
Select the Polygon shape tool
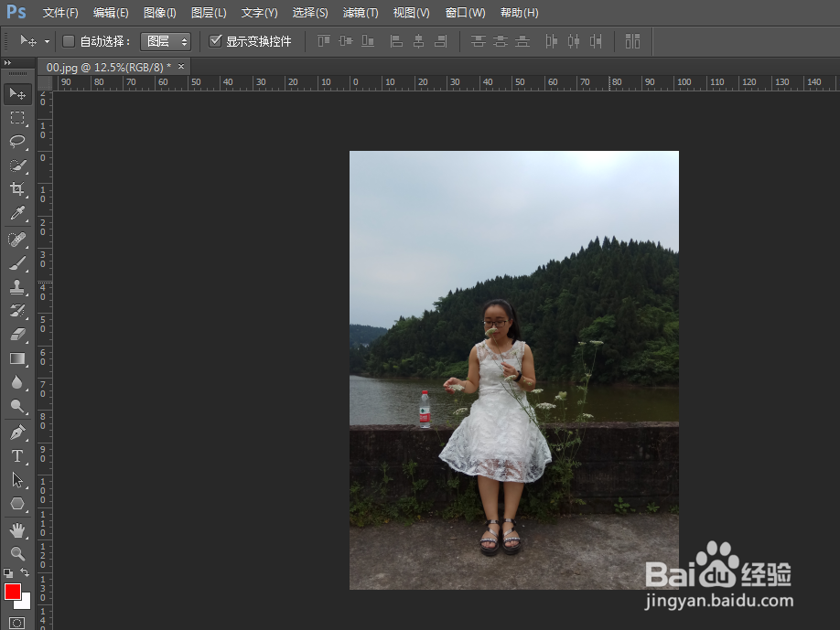pos(17,504)
